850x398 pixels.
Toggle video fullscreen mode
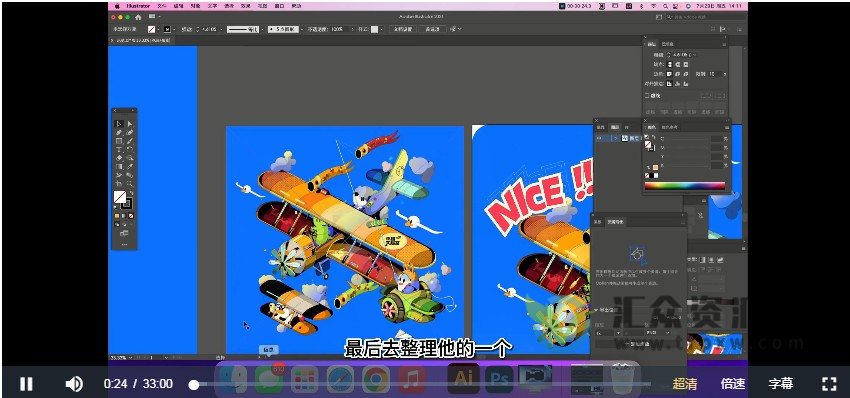pyautogui.click(x=829, y=384)
